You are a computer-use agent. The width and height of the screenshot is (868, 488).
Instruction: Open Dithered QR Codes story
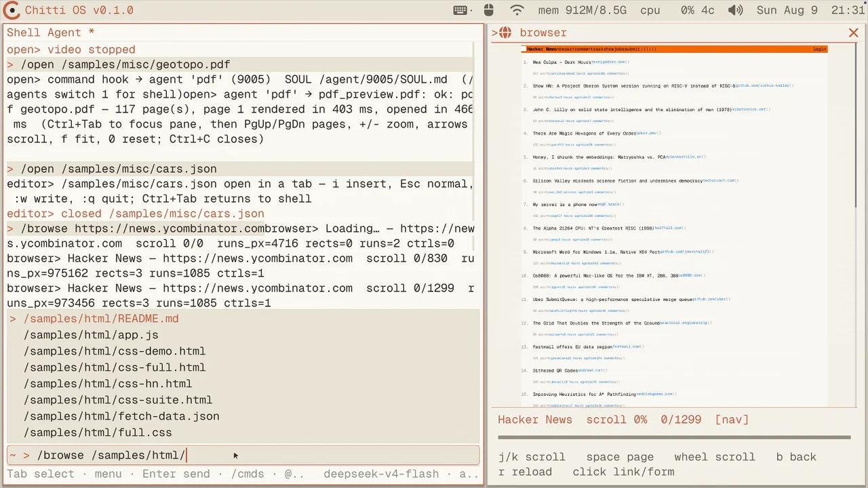pyautogui.click(x=555, y=371)
